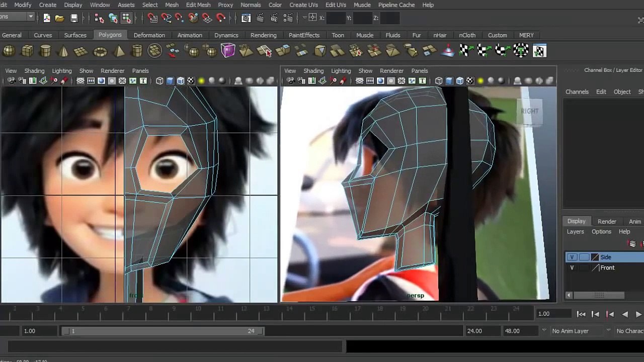Click the save scene floppy icon
This screenshot has width=644, height=362.
[x=74, y=18]
